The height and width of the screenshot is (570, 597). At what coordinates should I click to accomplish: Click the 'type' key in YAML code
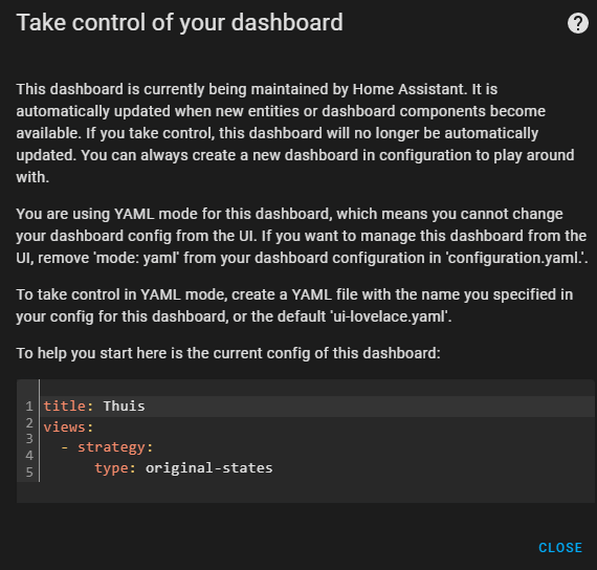[112, 468]
